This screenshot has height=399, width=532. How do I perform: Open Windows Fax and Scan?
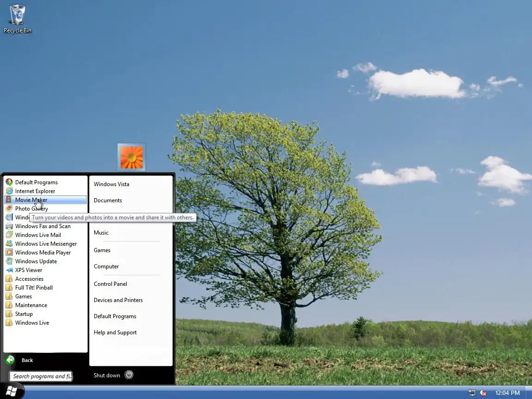45,226
